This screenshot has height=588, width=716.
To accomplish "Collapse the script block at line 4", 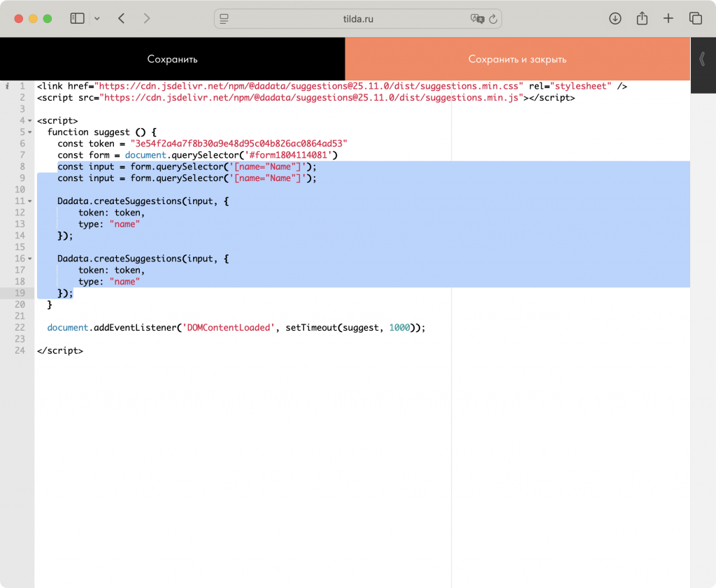I will tap(30, 121).
